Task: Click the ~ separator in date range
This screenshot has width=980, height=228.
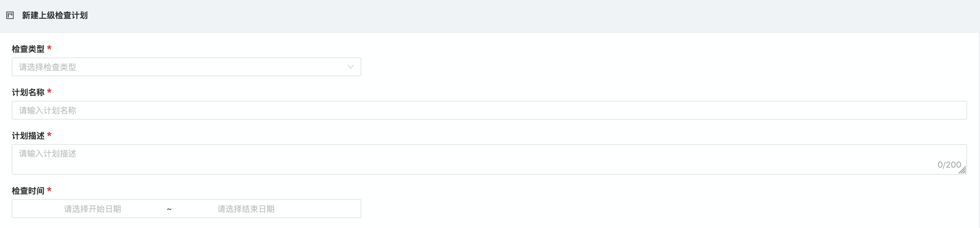Action: (169, 209)
